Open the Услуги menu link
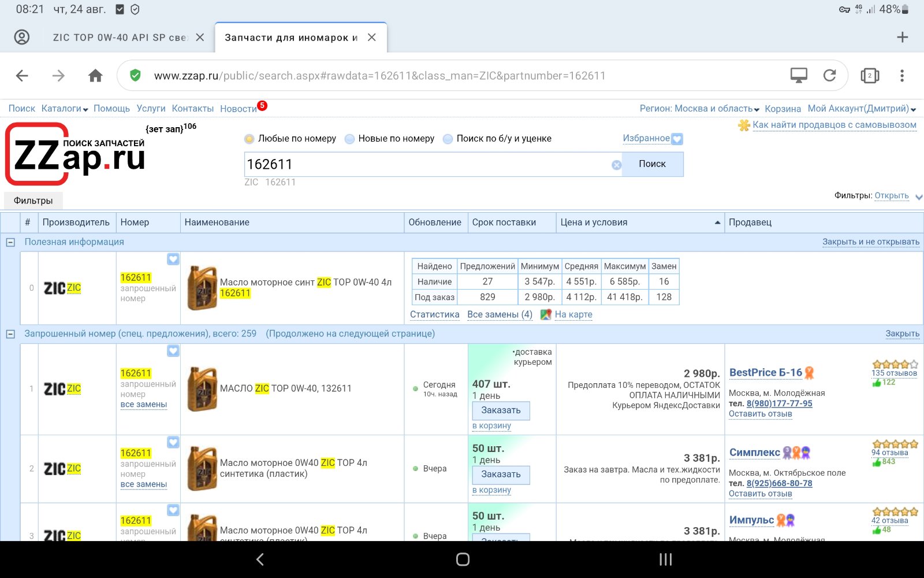 151,109
